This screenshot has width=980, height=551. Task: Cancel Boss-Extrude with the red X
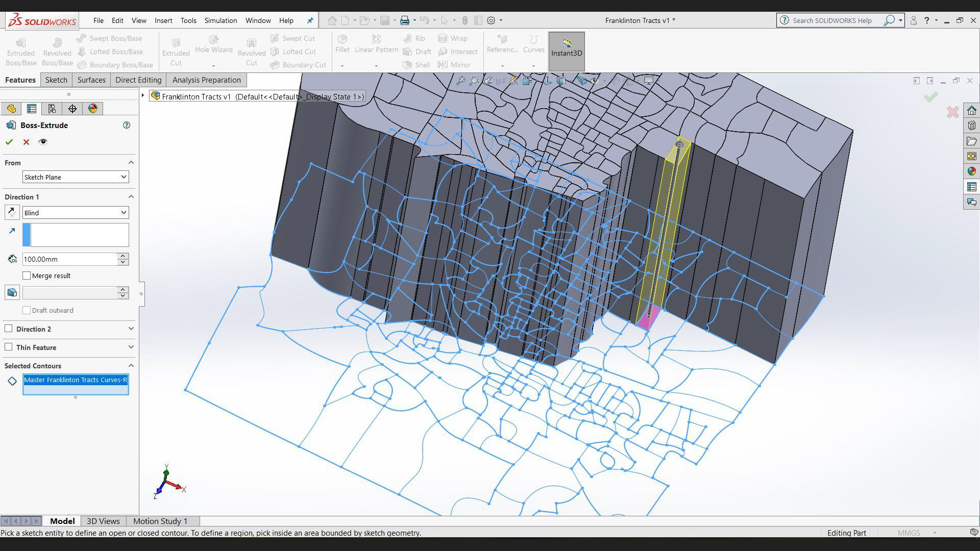click(x=26, y=142)
